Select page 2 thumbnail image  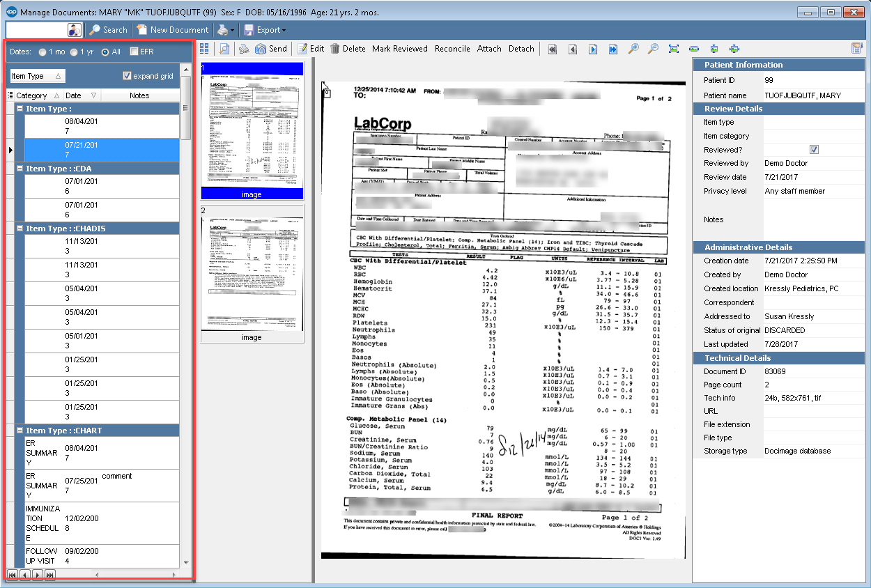pos(252,274)
